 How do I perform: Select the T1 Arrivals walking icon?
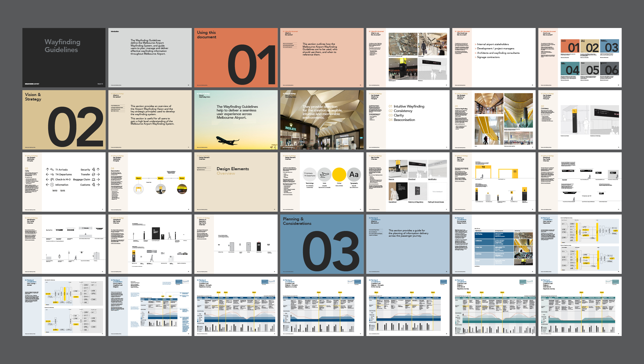pos(52,170)
